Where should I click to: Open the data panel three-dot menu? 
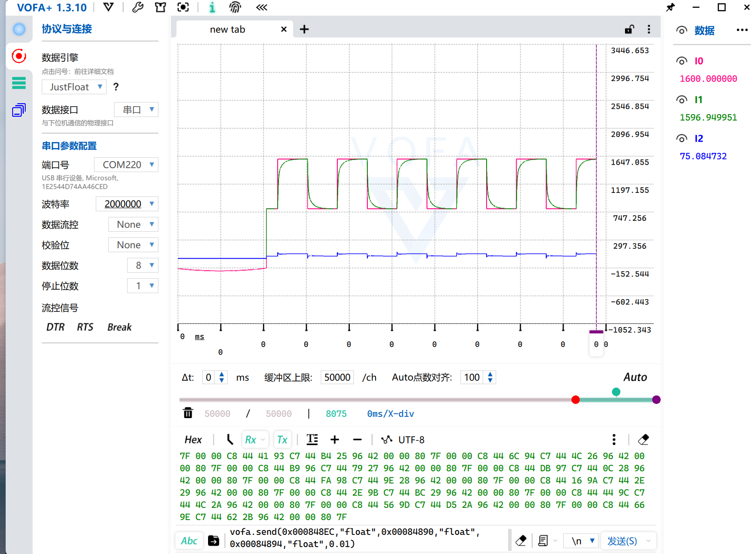point(742,30)
